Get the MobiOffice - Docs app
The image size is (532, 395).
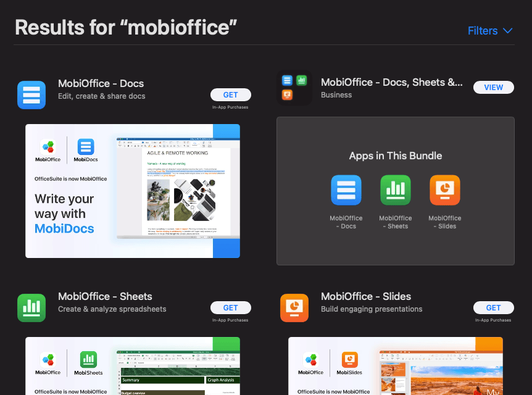pos(231,94)
